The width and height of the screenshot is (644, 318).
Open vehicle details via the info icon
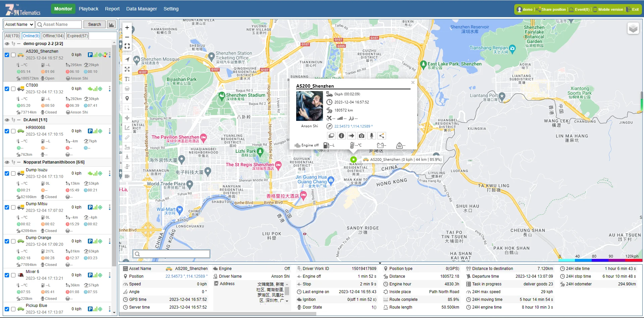pos(341,136)
